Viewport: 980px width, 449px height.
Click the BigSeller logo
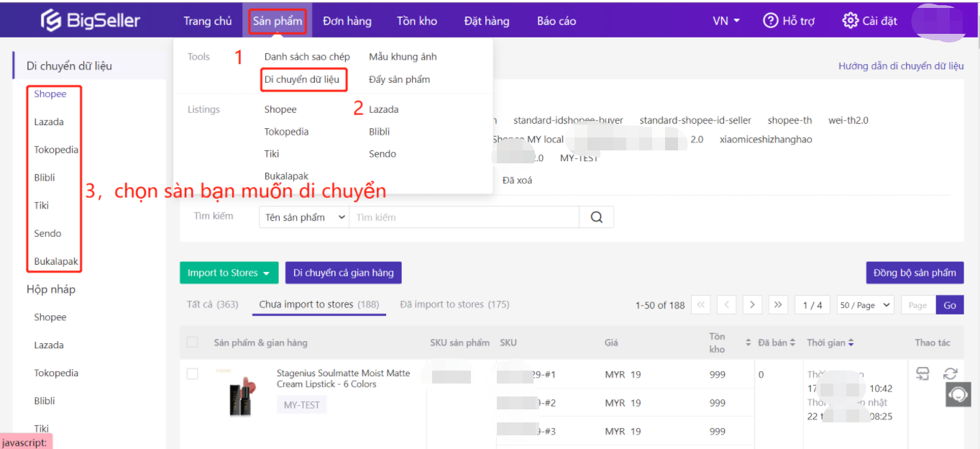90,21
